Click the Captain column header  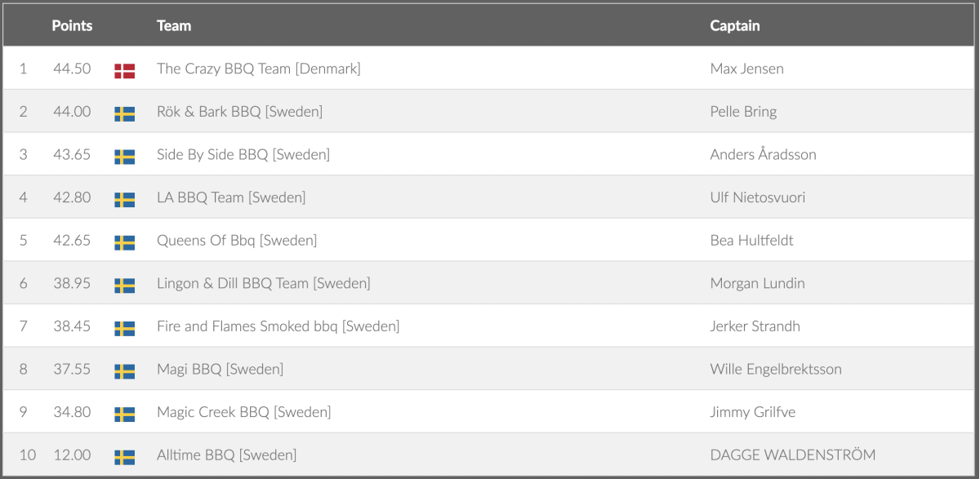coord(735,25)
